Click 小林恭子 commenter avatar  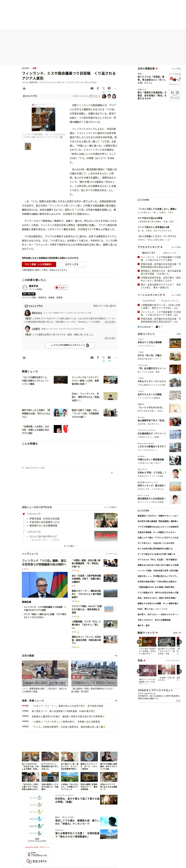pos(27,329)
